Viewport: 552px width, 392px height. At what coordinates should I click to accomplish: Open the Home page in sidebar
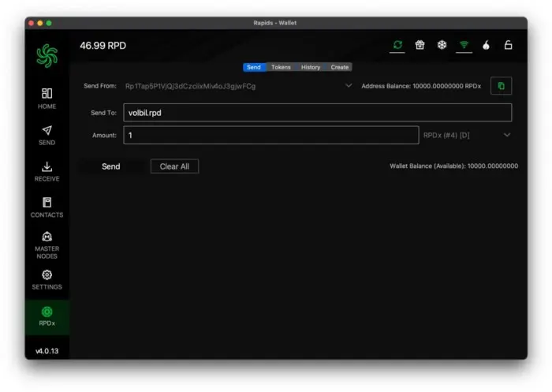[x=47, y=99]
